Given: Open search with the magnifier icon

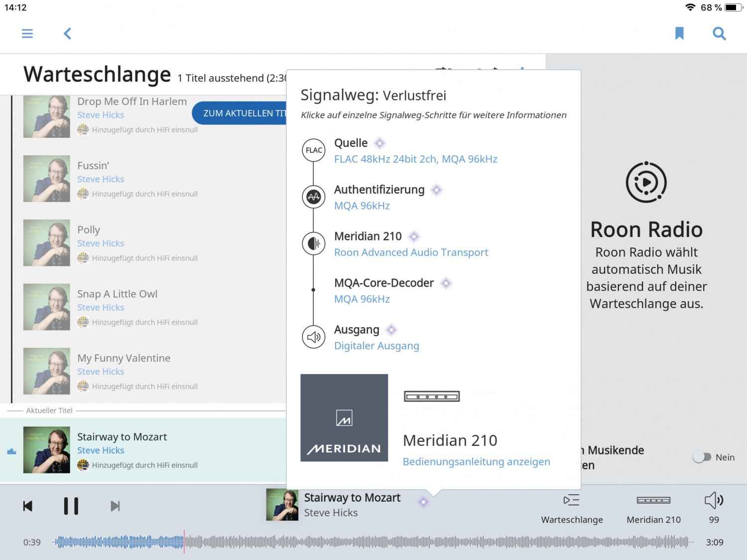Looking at the screenshot, I should pyautogui.click(x=719, y=33).
